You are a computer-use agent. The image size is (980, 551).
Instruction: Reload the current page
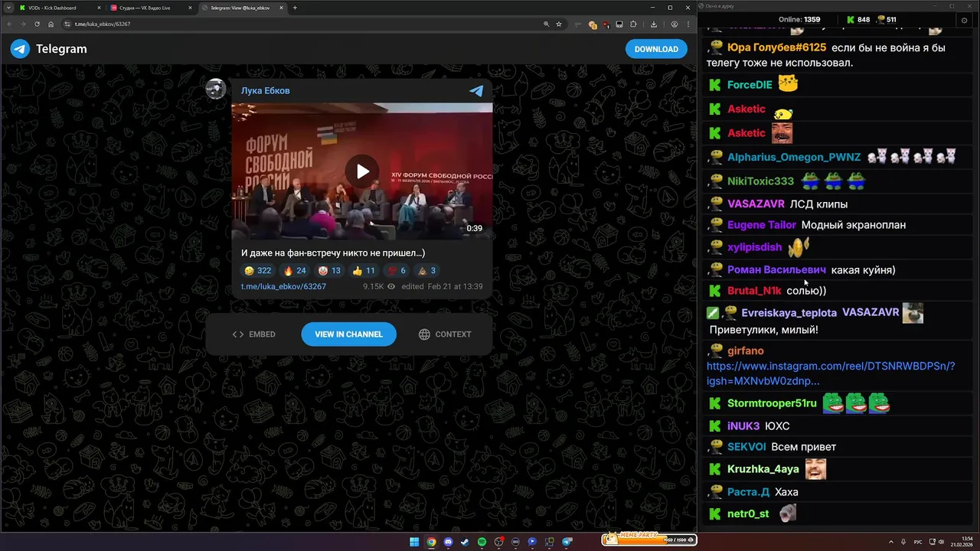(x=37, y=24)
